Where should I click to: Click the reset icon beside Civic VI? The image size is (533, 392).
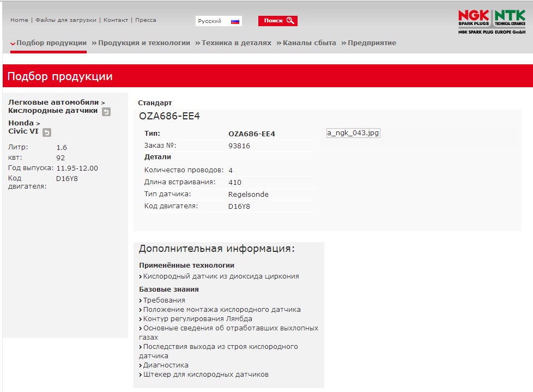[x=46, y=132]
